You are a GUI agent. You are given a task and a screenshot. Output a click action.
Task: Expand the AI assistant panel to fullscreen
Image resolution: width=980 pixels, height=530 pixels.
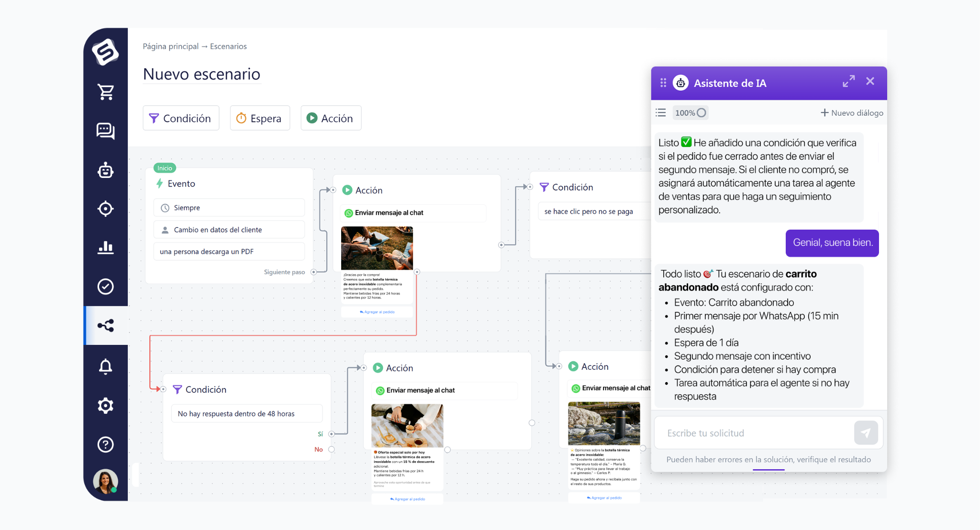coord(848,82)
